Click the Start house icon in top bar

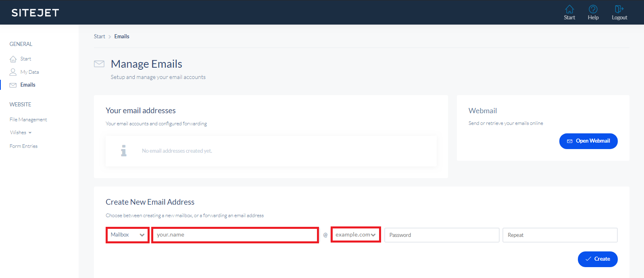(569, 9)
